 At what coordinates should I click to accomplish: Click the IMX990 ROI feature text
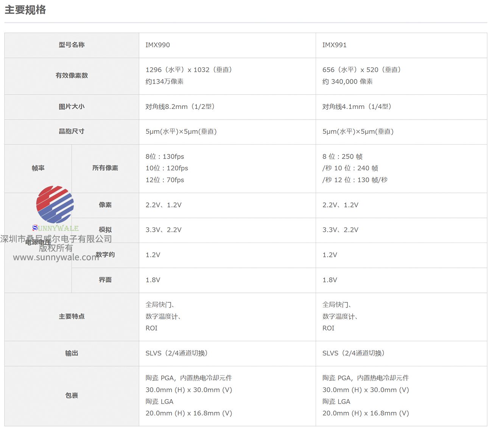click(x=151, y=328)
